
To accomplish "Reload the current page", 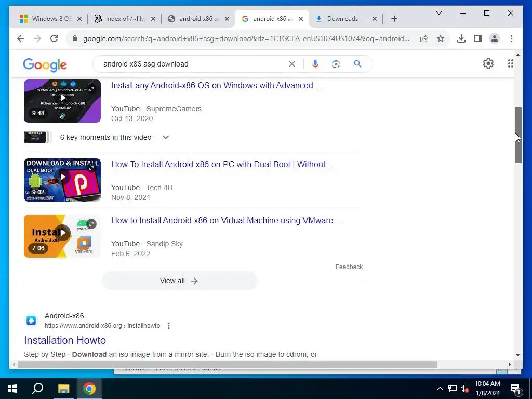I will click(x=54, y=38).
